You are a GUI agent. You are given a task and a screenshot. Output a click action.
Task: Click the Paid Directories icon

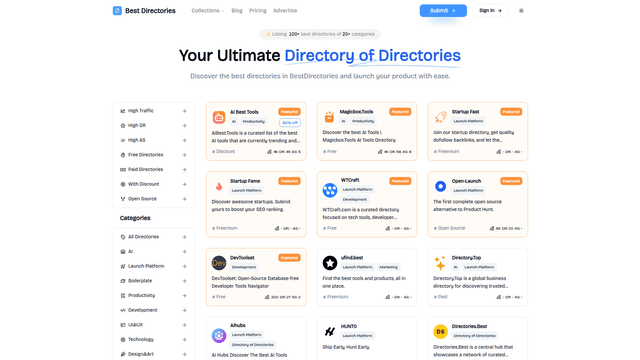click(x=122, y=169)
